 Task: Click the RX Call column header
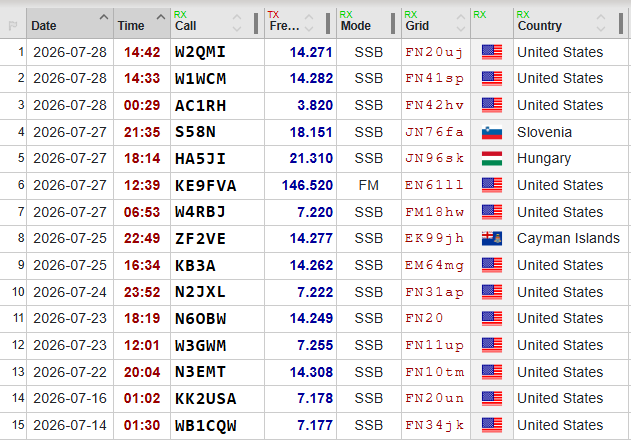coord(217,23)
